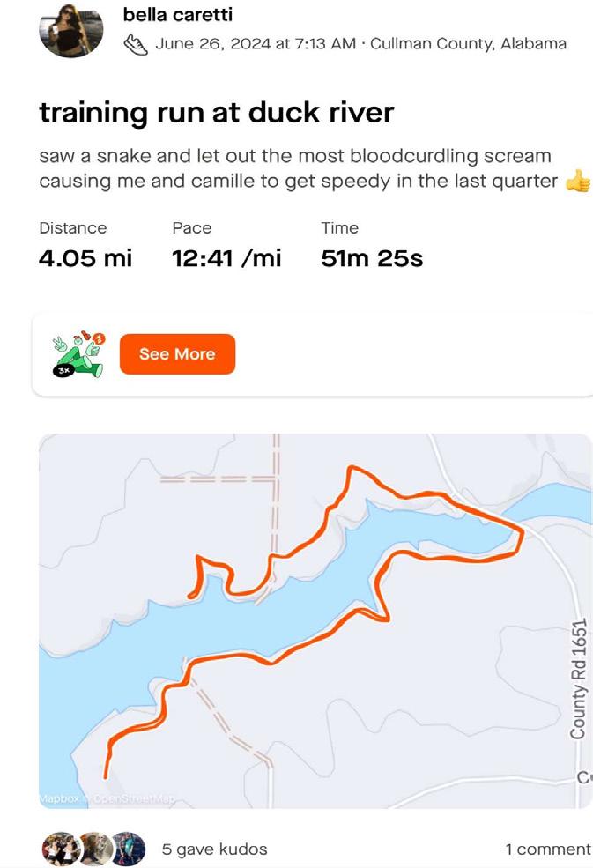Click the activity title training run at duck river

(x=216, y=113)
